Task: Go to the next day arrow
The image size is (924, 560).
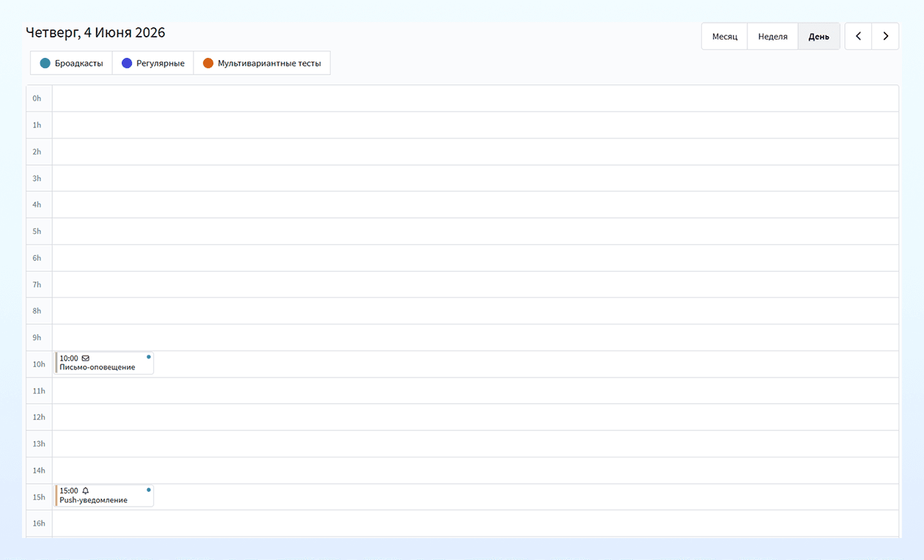Action: pyautogui.click(x=886, y=36)
